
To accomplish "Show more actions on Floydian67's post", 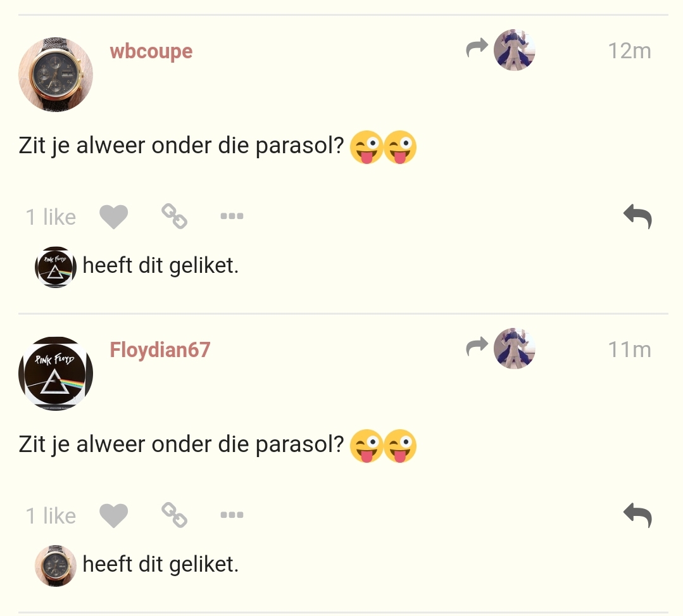I will (x=232, y=515).
